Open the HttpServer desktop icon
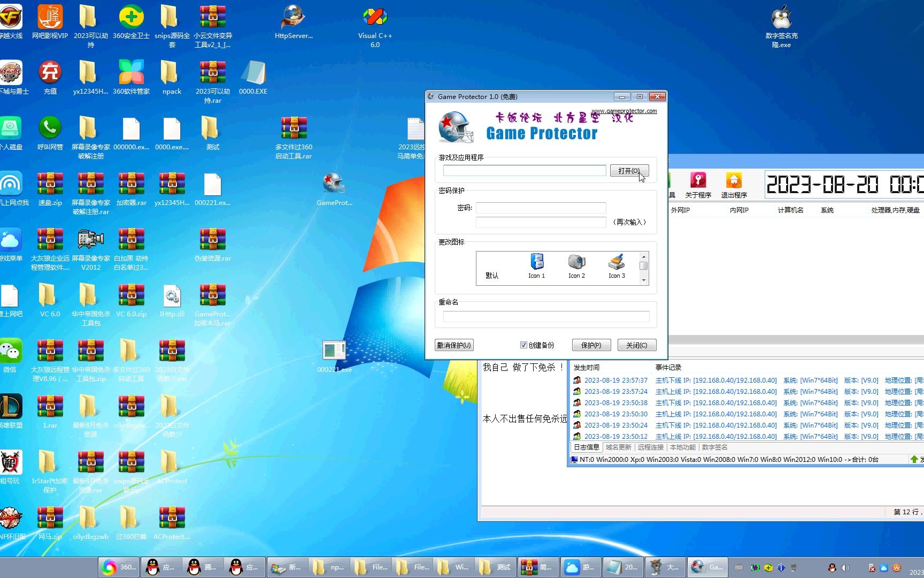This screenshot has height=578, width=924. pyautogui.click(x=294, y=23)
